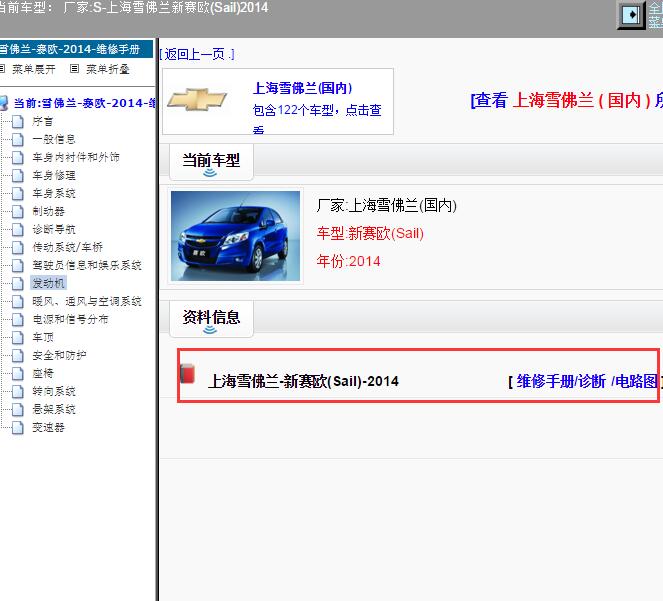Click the page icon beside 悬架系统
Viewport: 663px width, 601px height.
pyautogui.click(x=18, y=409)
